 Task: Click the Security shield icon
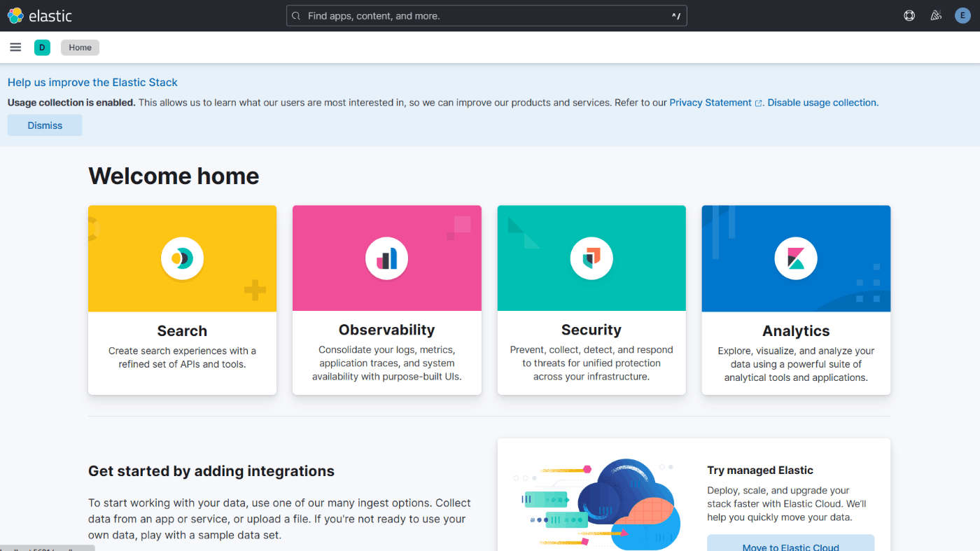[x=591, y=258]
